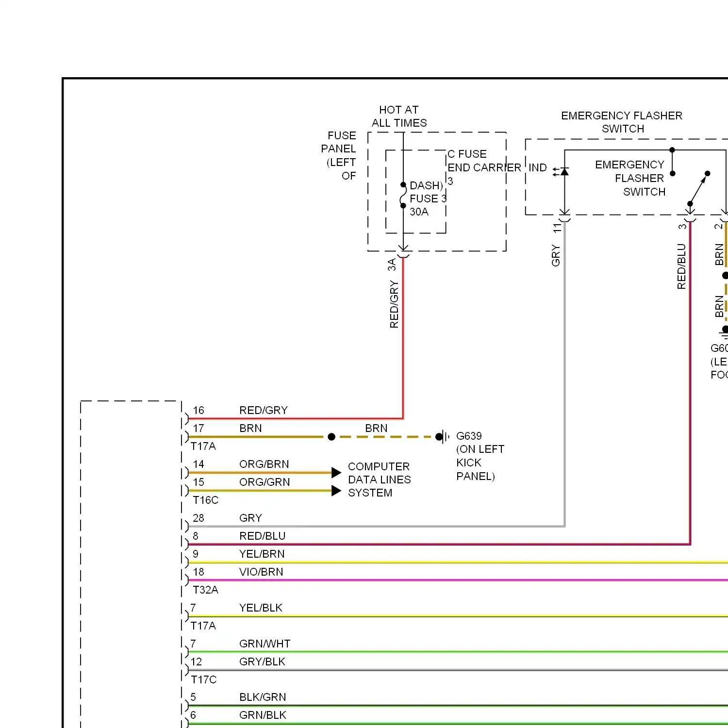Click the T17A label below pin 17
This screenshot has width=728, height=728.
(x=203, y=446)
